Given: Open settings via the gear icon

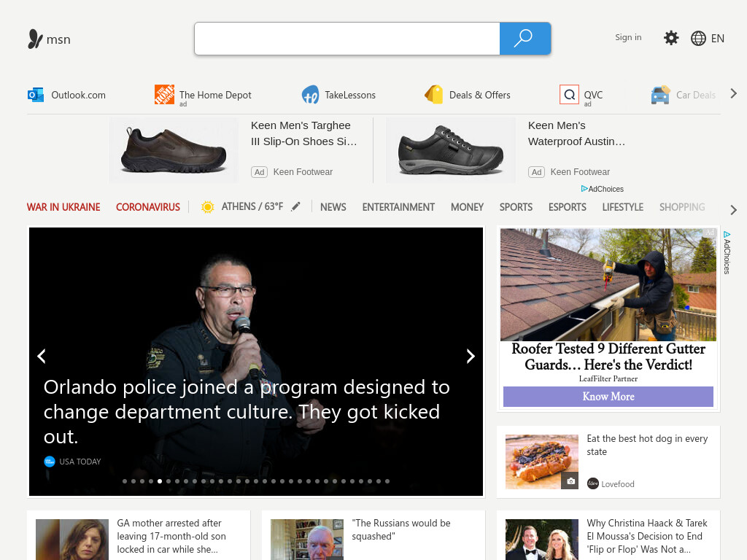Looking at the screenshot, I should pyautogui.click(x=671, y=38).
